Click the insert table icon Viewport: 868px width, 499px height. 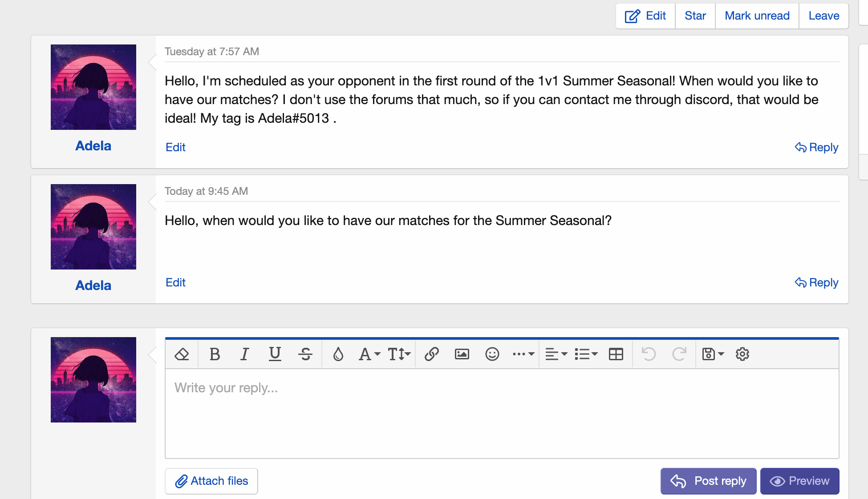point(616,354)
